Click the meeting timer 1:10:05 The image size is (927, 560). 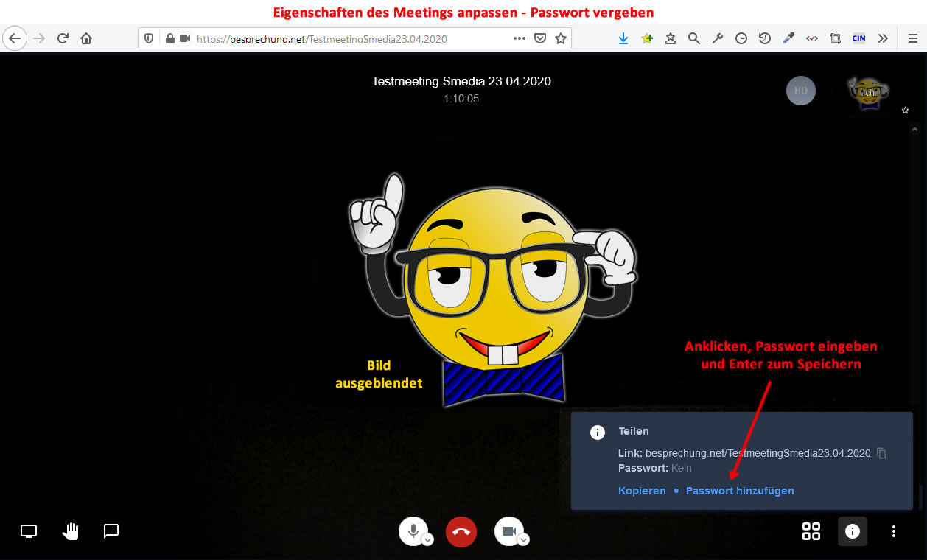click(461, 98)
